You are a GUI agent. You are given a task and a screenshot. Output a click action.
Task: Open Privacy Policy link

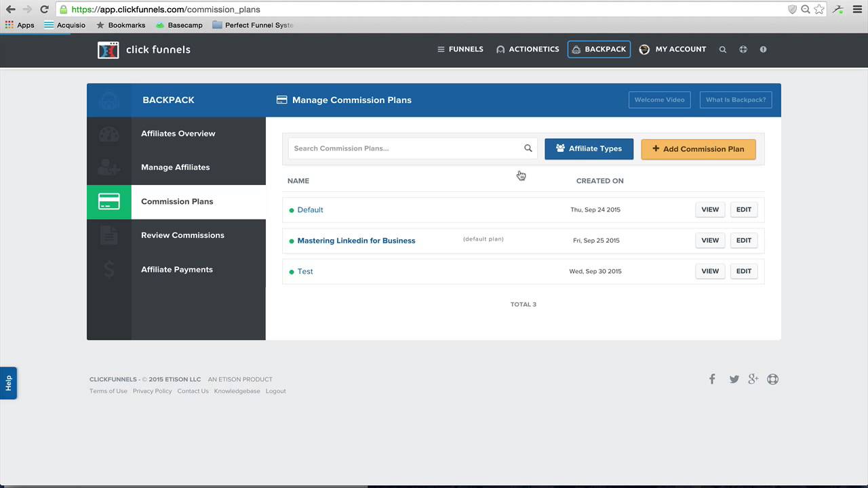pos(153,391)
